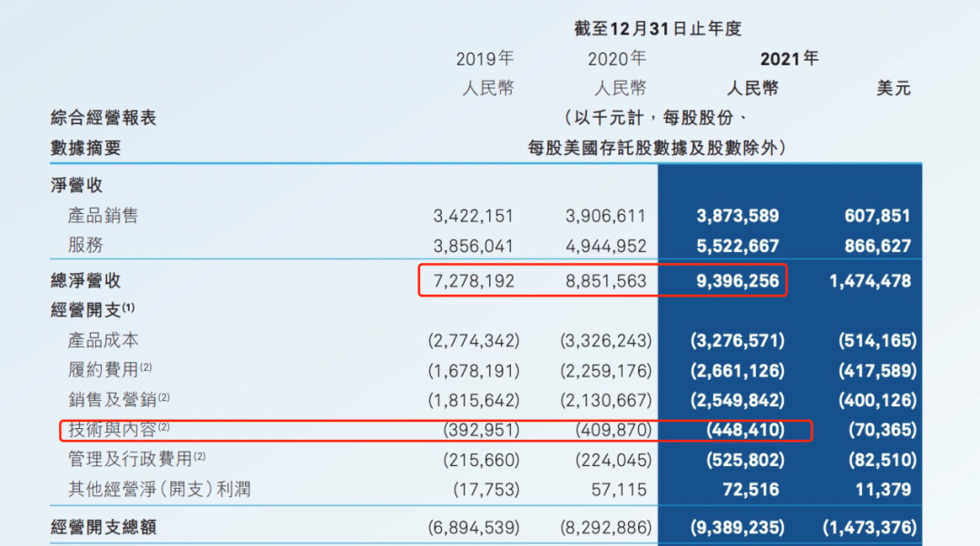The image size is (980, 546).
Task: Select the 美元 currency column header
Action: pos(894,88)
